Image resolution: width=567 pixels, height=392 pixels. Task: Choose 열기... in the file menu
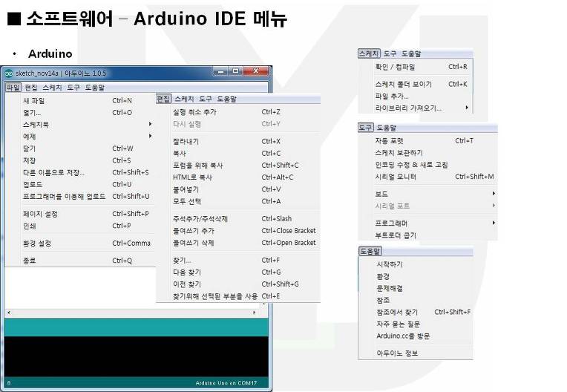tap(80, 113)
